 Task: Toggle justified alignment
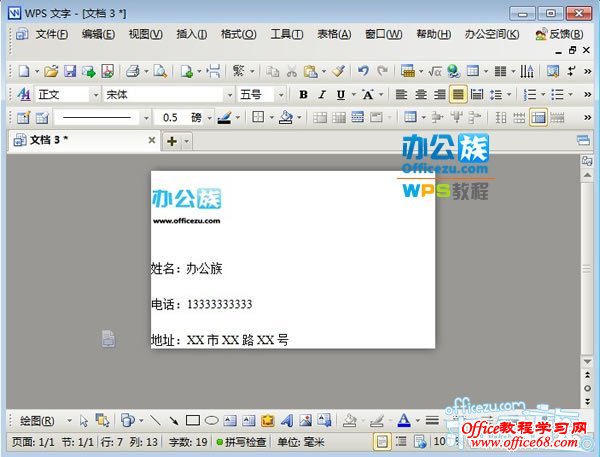(x=458, y=94)
